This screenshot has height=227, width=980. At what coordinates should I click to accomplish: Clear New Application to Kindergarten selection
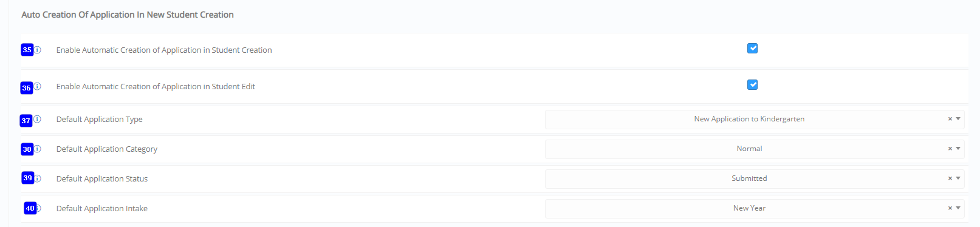coord(950,119)
